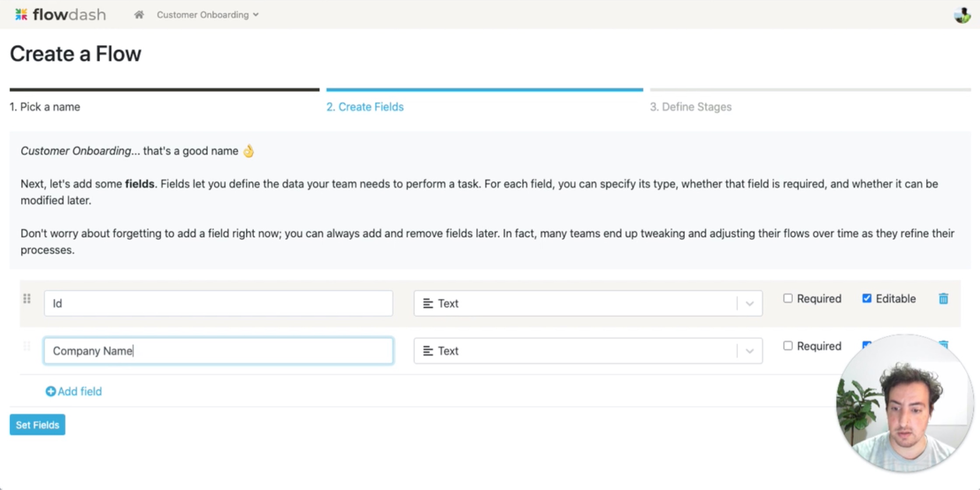The image size is (980, 490).
Task: Check Required for Company Name field
Action: 787,346
